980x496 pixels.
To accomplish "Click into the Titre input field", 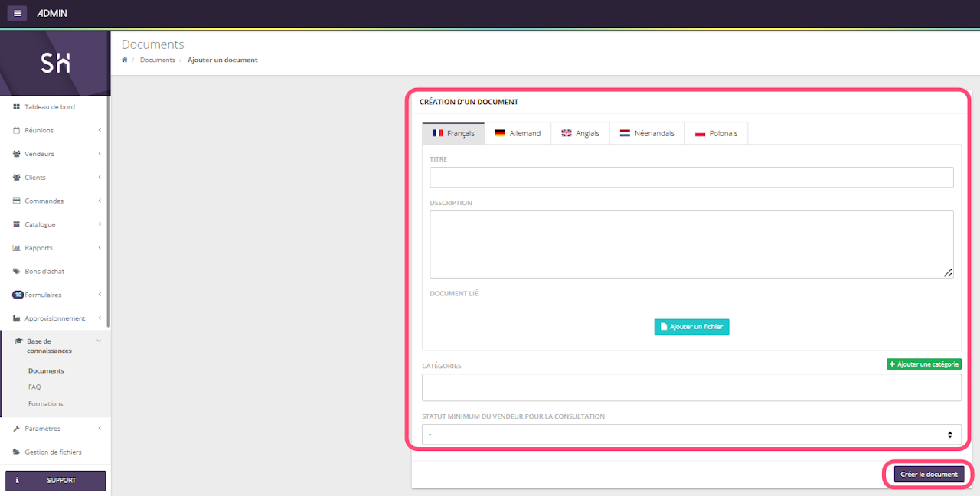I will click(x=691, y=178).
